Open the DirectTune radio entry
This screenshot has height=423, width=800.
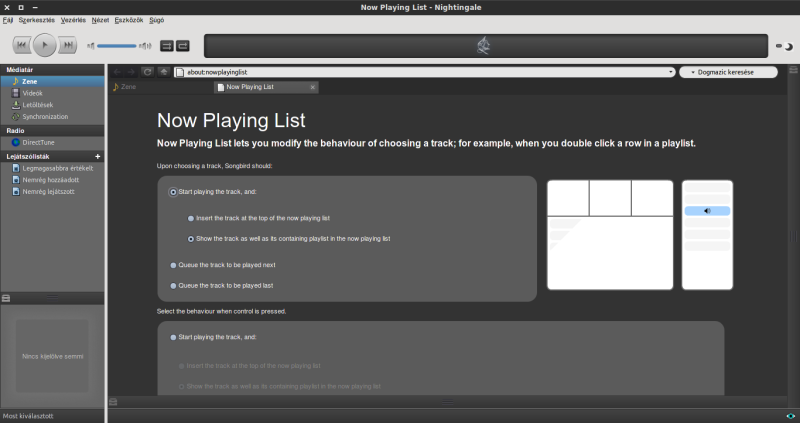click(52, 142)
